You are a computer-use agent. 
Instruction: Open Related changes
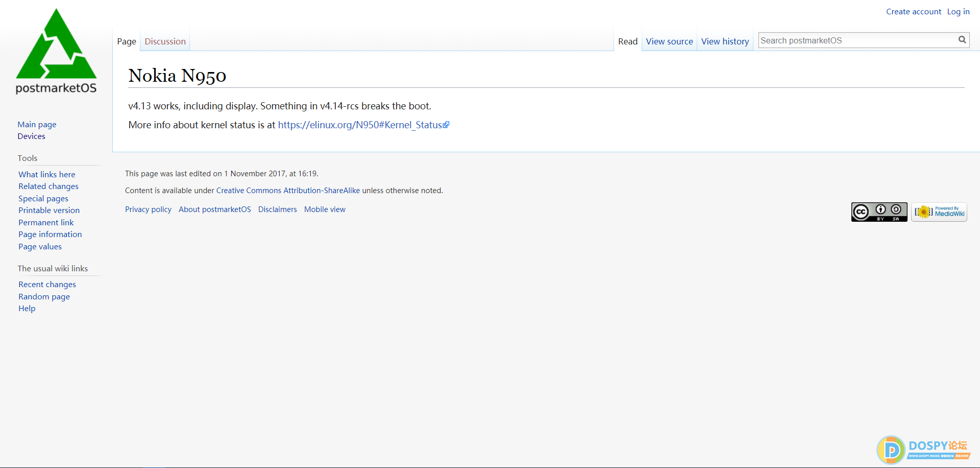(x=48, y=186)
